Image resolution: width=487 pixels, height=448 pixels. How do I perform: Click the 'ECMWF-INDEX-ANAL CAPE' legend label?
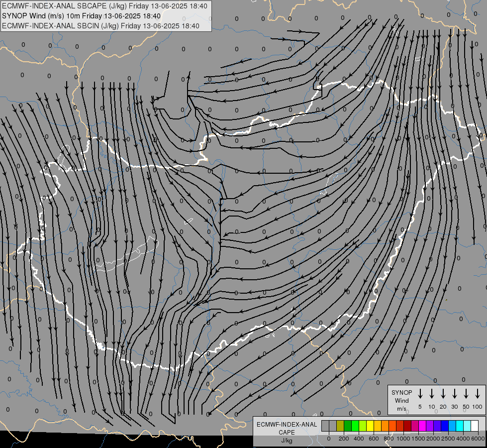coord(287,429)
